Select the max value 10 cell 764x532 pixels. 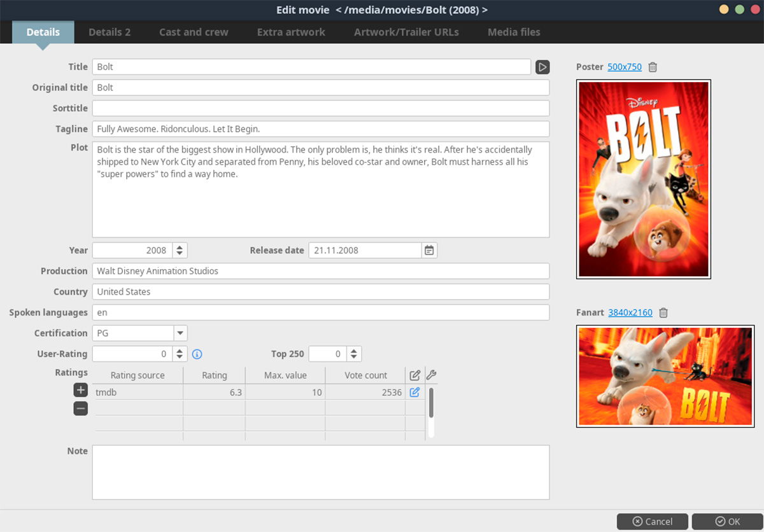point(285,392)
